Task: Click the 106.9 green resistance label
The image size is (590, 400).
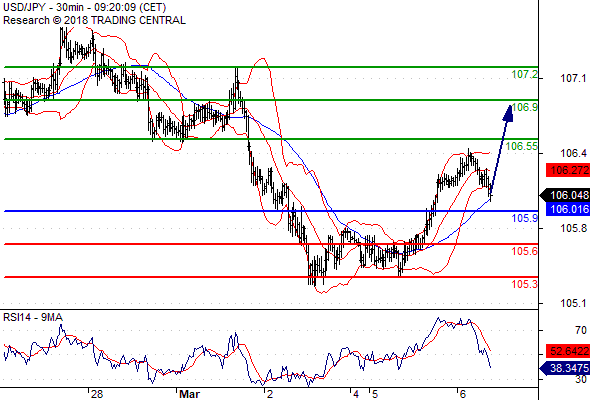Action: (525, 107)
